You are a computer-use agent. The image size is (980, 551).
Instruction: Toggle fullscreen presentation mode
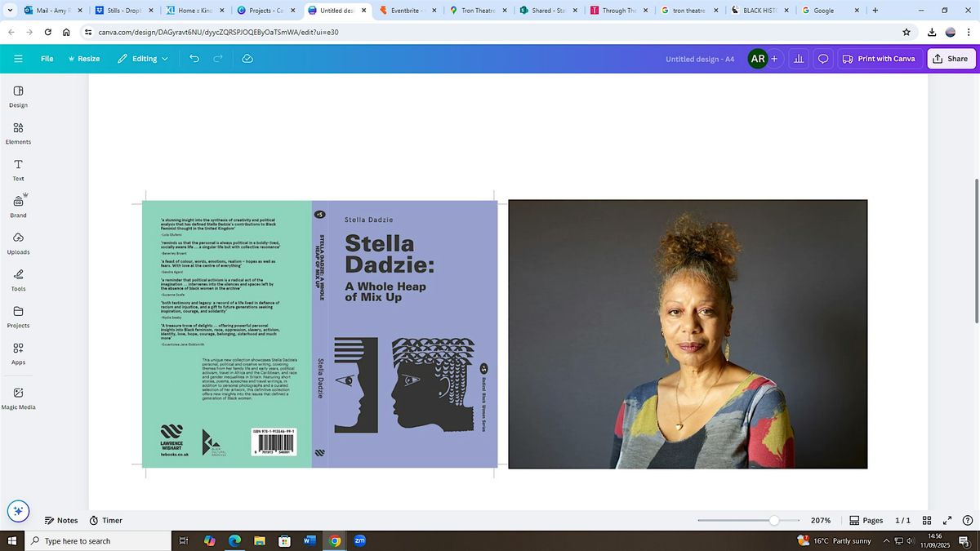point(947,521)
